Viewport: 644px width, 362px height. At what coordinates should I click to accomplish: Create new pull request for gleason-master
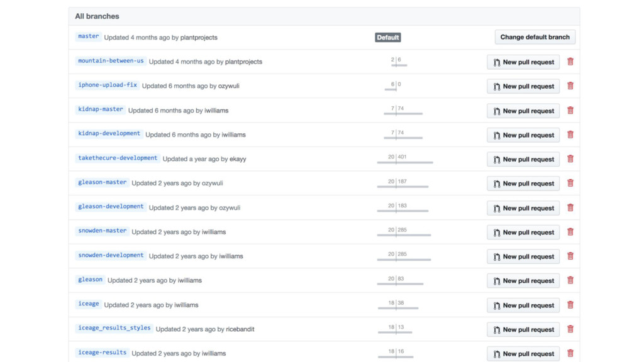pos(523,184)
